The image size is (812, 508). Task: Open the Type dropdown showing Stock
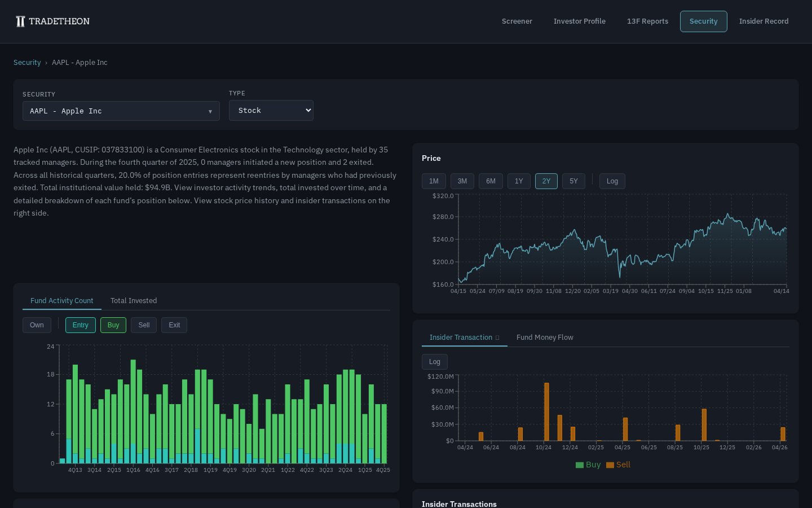pos(271,110)
